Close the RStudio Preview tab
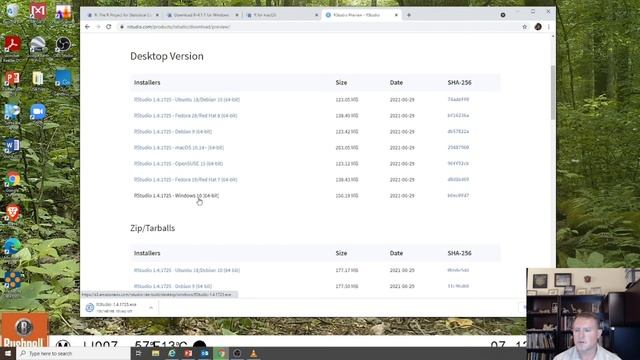This screenshot has width=640, height=360. point(396,15)
